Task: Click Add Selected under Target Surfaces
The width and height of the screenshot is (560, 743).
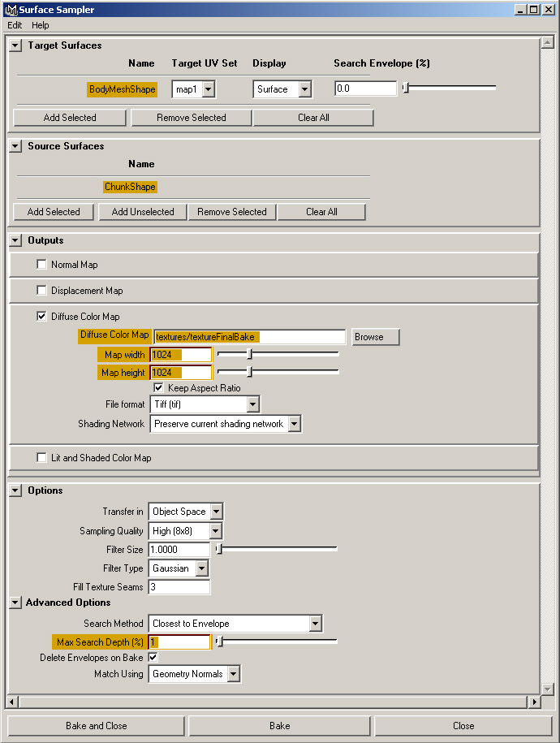Action: [70, 118]
